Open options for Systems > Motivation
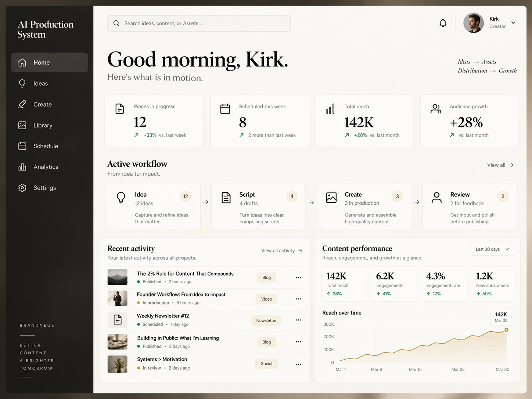 coord(298,364)
